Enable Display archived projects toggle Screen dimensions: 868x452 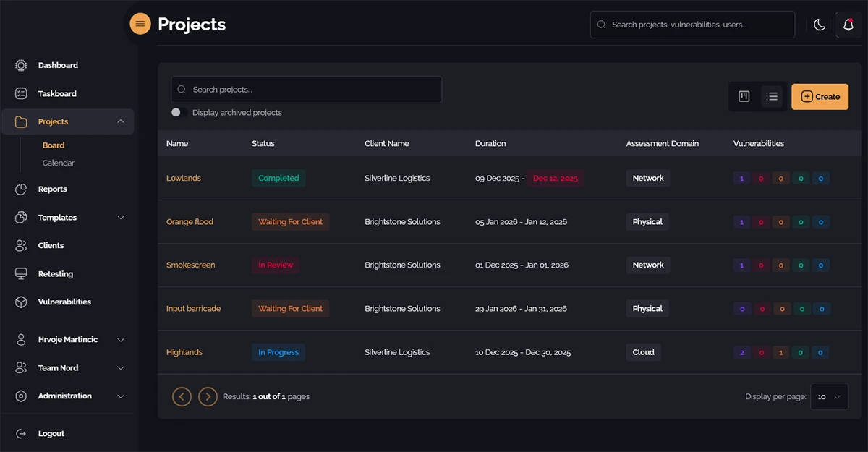point(179,113)
